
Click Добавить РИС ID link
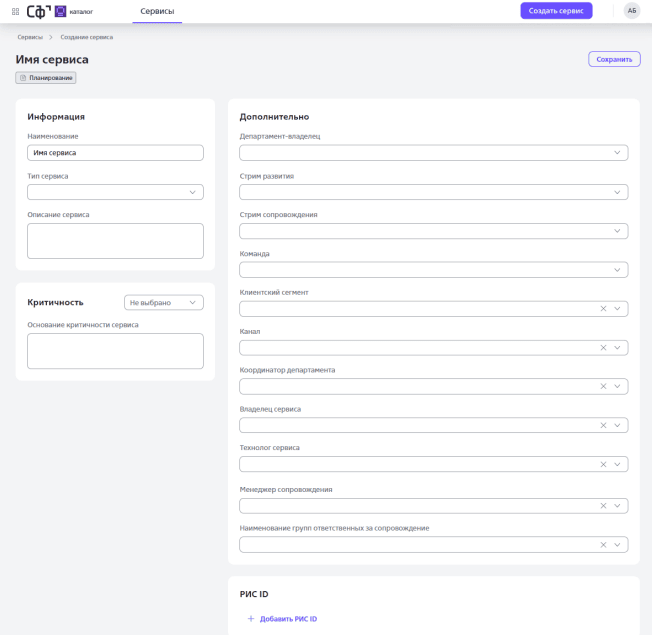point(288,619)
